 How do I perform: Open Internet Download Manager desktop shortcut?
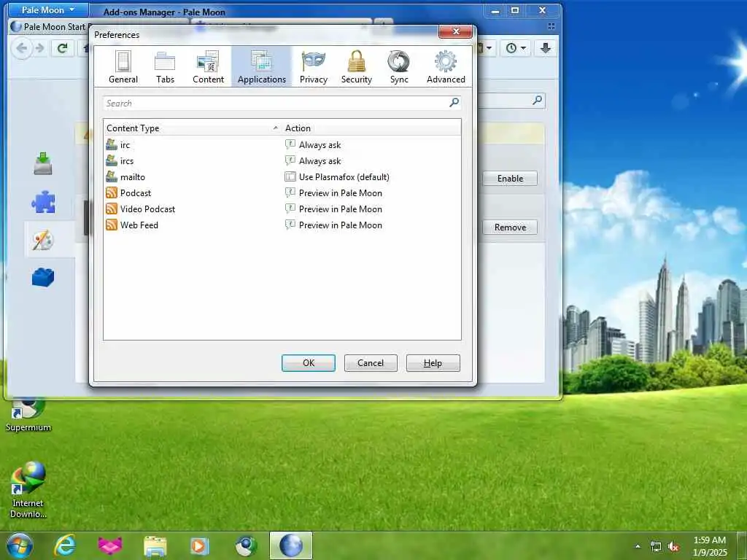pos(28,491)
